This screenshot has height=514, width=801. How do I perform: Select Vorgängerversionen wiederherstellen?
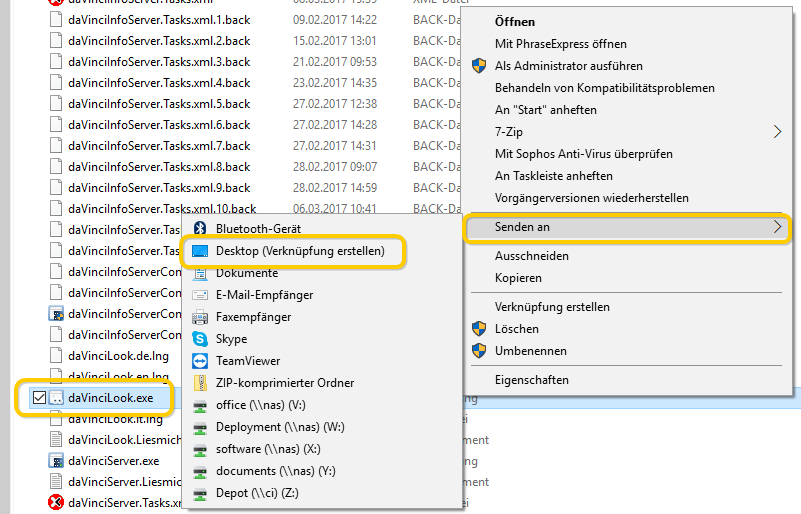pyautogui.click(x=592, y=198)
